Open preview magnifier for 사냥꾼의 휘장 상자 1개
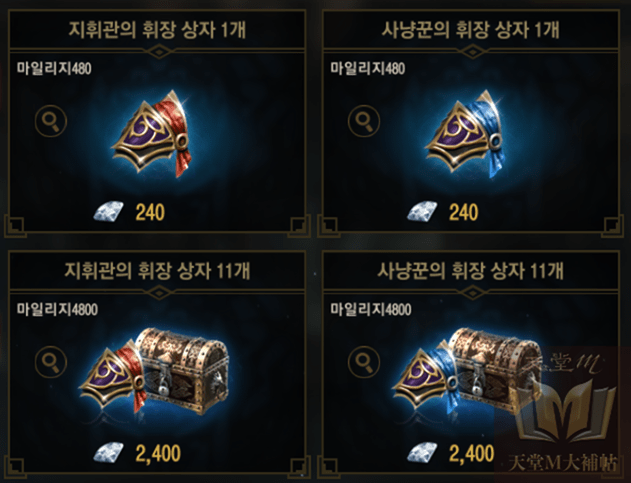Screen dimensions: 631x483 tap(364, 121)
